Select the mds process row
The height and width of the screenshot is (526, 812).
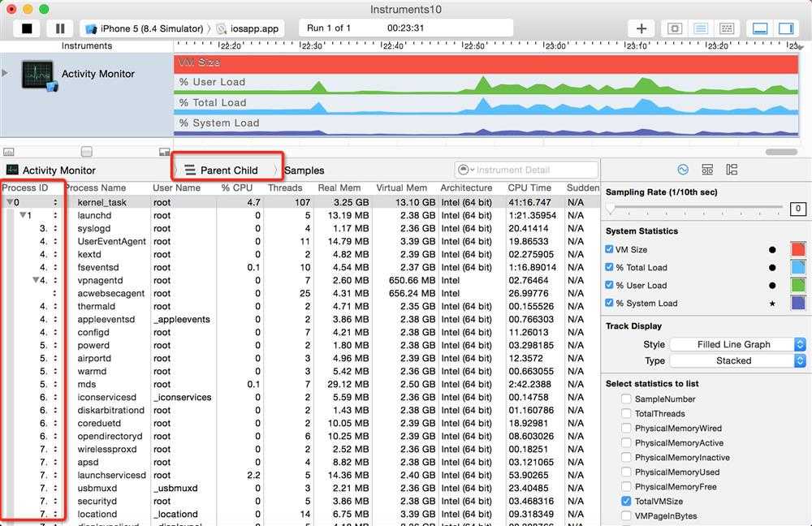pos(300,384)
